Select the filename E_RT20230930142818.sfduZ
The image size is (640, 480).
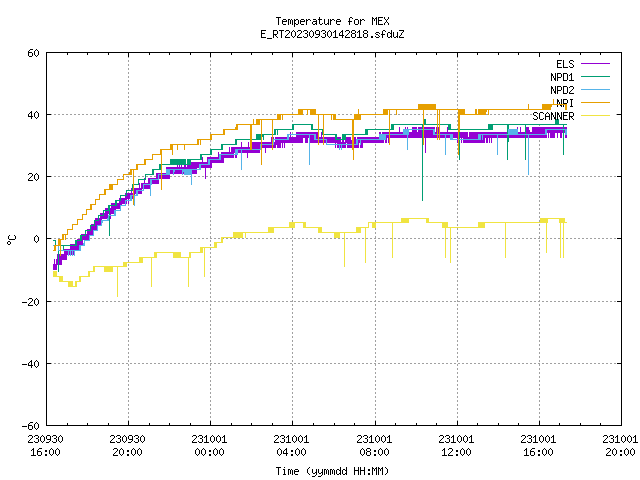pyautogui.click(x=332, y=34)
